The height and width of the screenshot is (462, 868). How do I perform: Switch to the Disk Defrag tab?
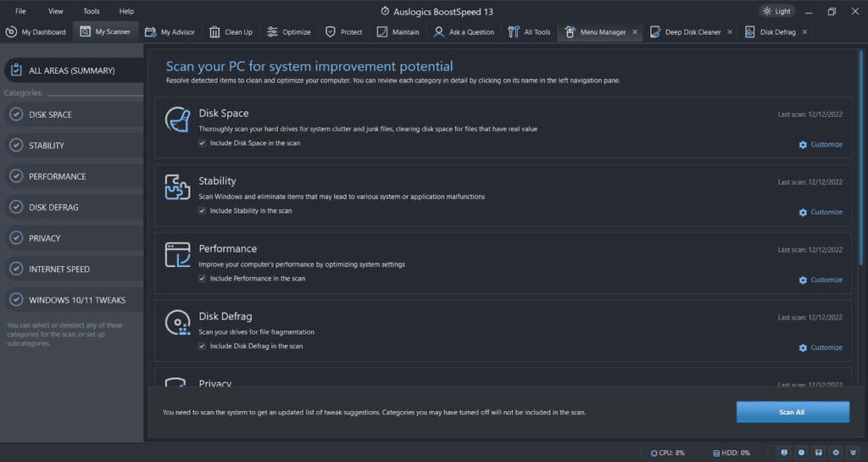tap(770, 32)
